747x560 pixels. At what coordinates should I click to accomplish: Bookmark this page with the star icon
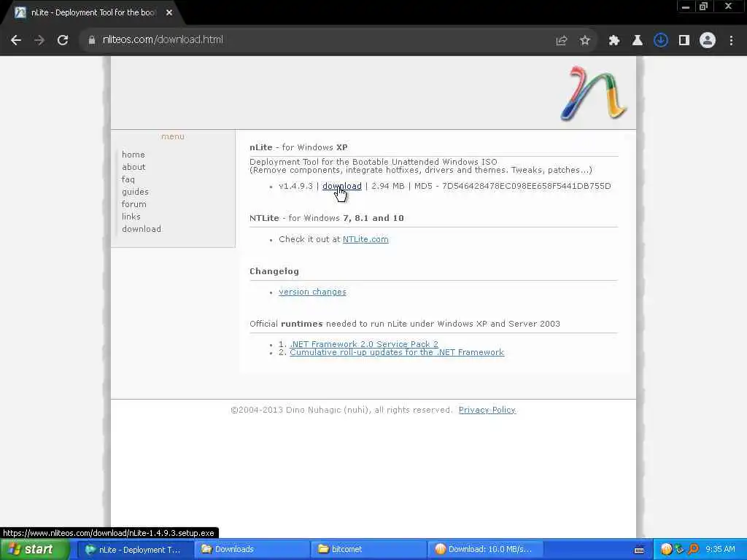pos(584,41)
